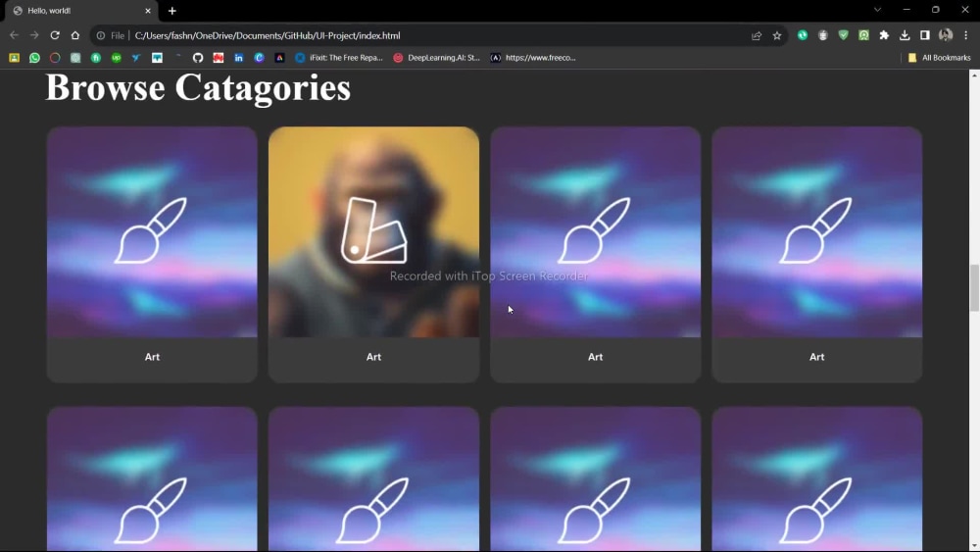Image resolution: width=980 pixels, height=552 pixels.
Task: Open the colorful circle bookmark icon
Action: pos(55,58)
